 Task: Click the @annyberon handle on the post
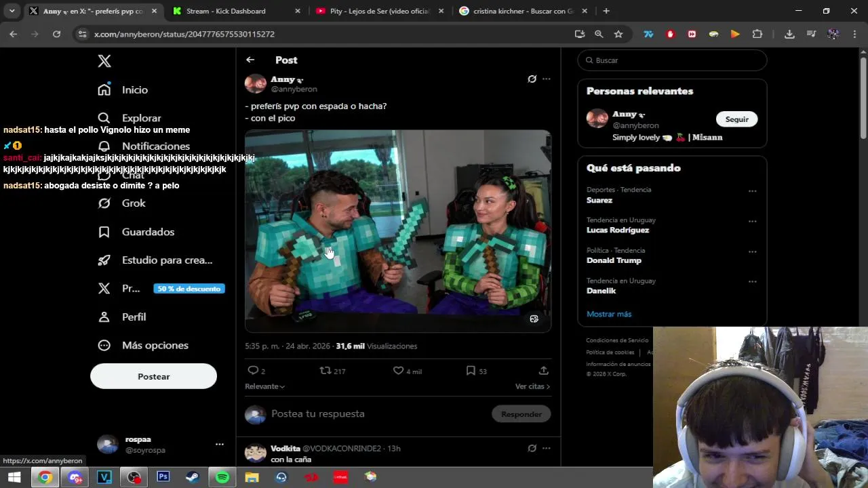294,89
